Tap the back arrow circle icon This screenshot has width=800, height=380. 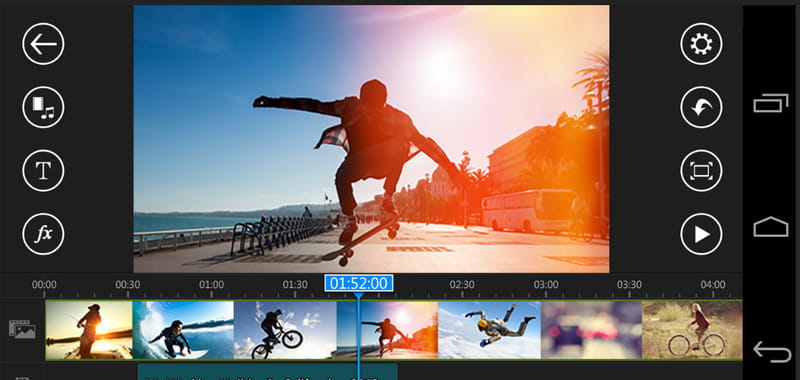coord(43,44)
